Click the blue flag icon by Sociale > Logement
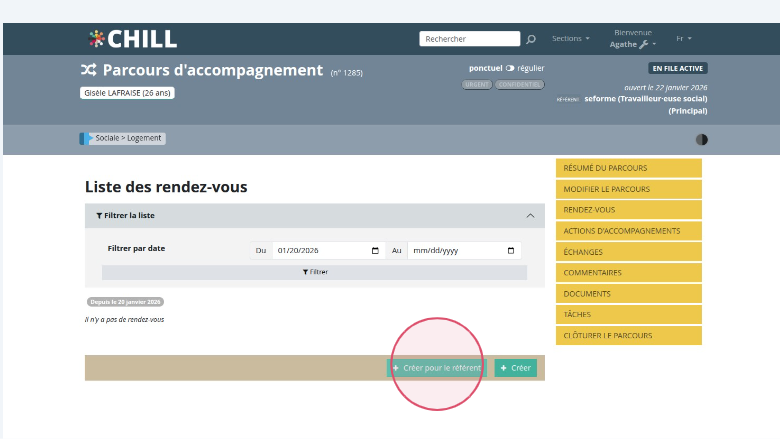This screenshot has height=439, width=780. pos(84,139)
